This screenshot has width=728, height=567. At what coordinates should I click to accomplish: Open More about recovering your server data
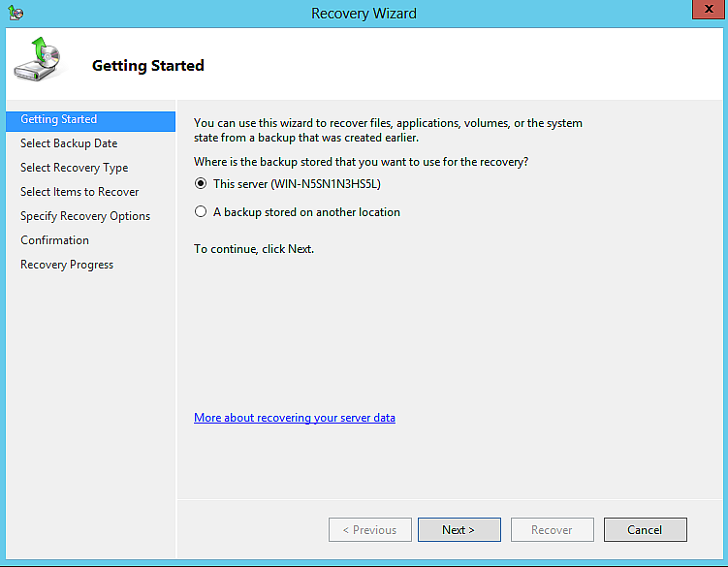(x=295, y=418)
